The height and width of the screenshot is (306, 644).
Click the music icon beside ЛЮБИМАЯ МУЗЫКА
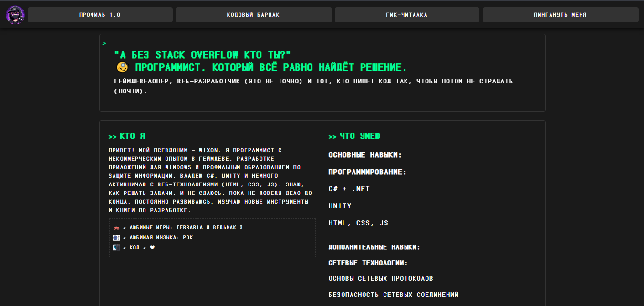(116, 237)
